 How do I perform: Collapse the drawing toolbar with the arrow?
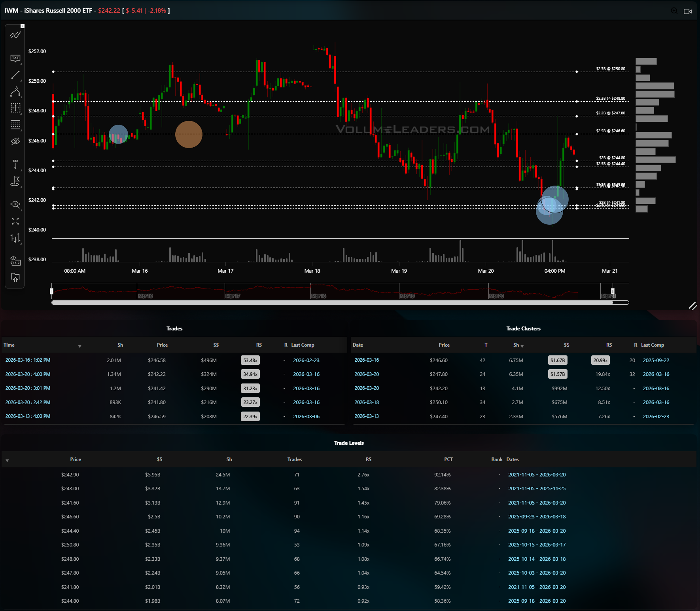point(23,26)
